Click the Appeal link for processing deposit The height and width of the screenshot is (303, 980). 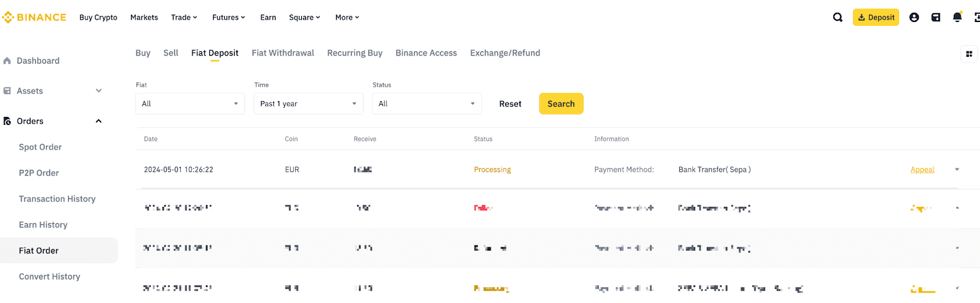922,170
